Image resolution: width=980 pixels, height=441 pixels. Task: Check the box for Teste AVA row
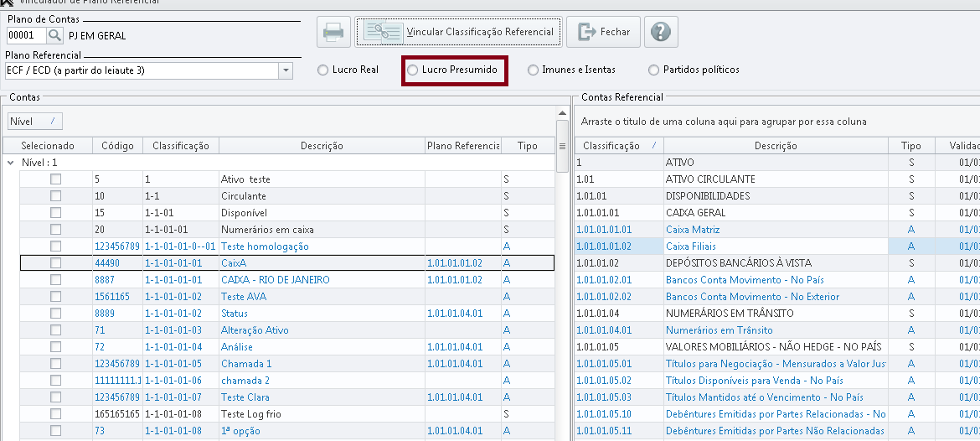coord(55,297)
